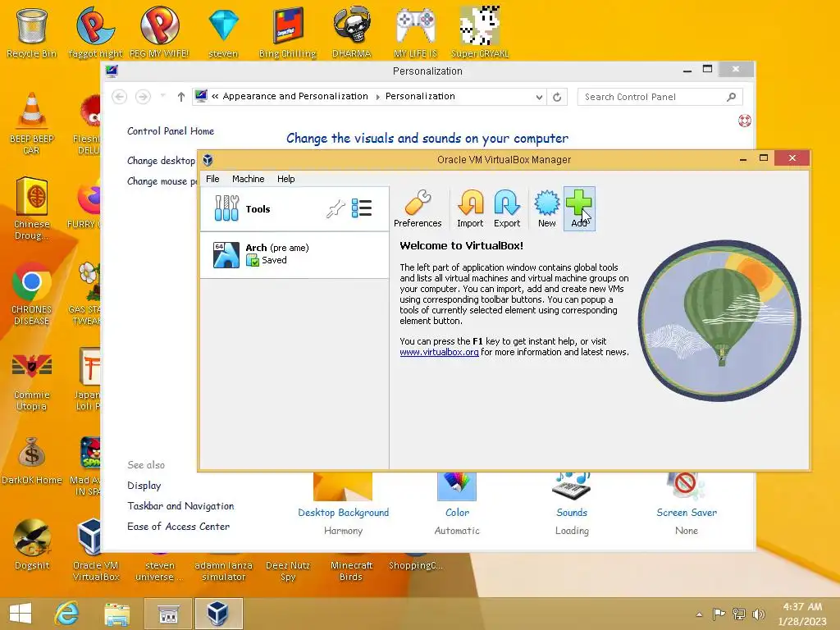
Task: Open Ease of Access Center link
Action: [178, 527]
